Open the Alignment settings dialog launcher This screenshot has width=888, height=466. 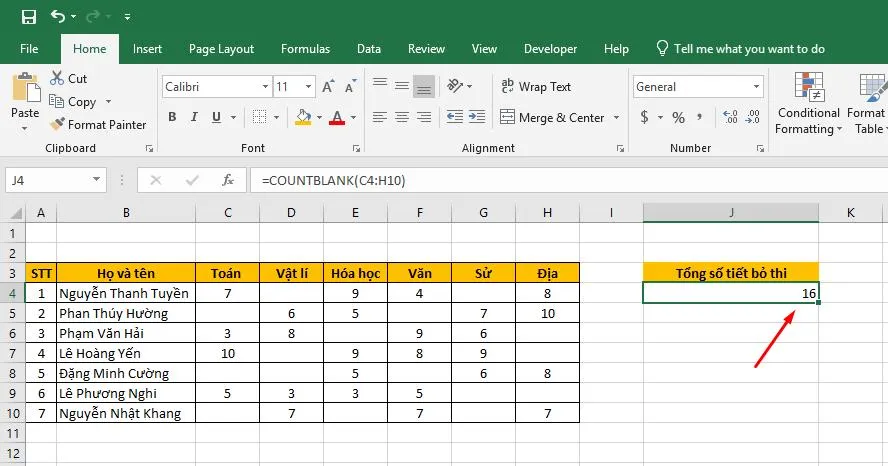click(620, 148)
